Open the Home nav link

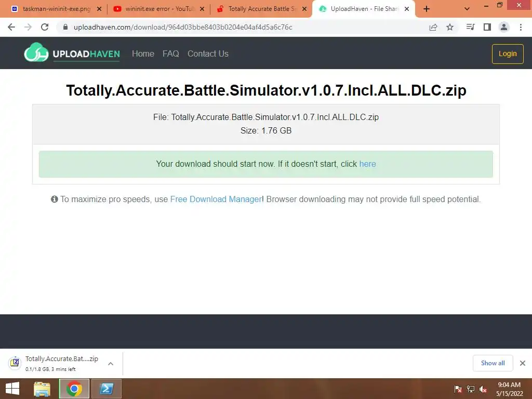coord(143,54)
